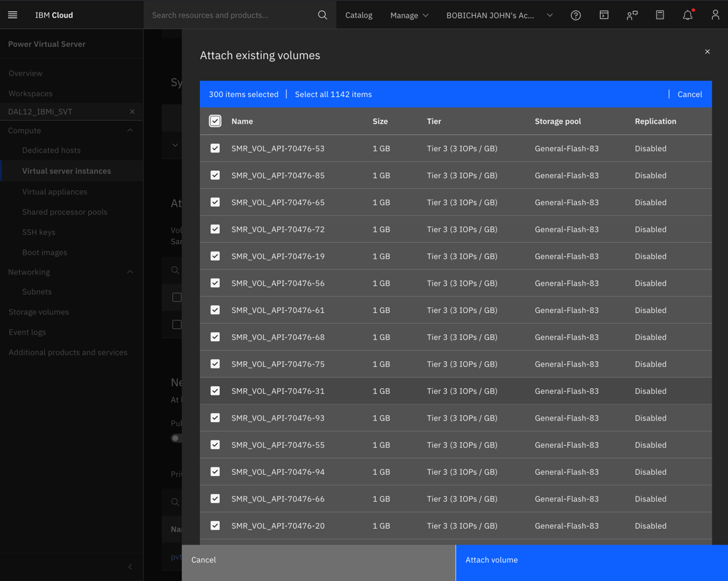Uncheck the select-all checkbox in the table header
This screenshot has height=581, width=728.
click(215, 121)
